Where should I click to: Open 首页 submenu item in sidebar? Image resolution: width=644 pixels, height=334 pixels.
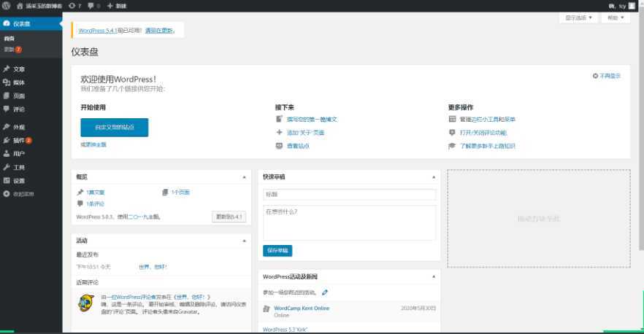[9, 39]
